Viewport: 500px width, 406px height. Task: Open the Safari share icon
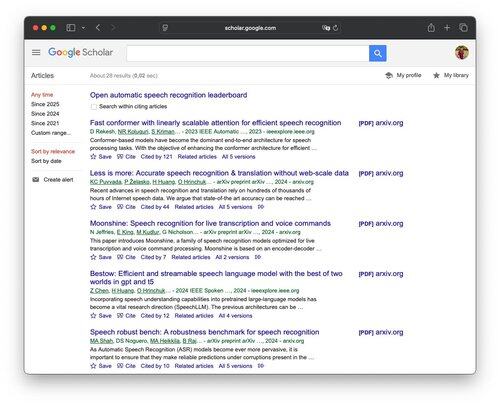click(x=431, y=28)
